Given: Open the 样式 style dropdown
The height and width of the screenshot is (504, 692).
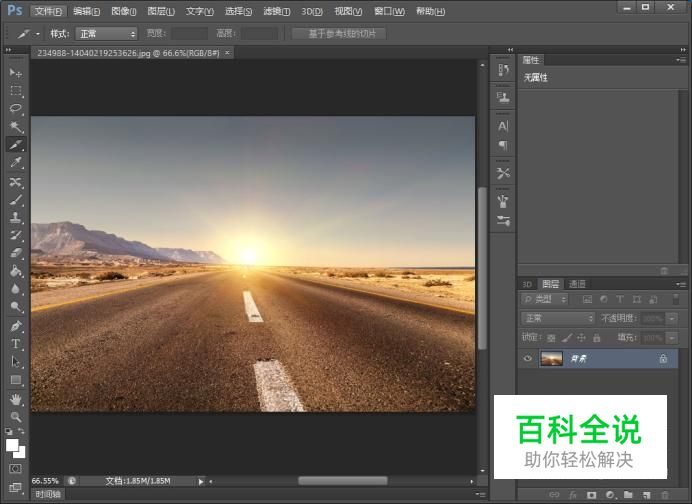Looking at the screenshot, I should tap(106, 34).
